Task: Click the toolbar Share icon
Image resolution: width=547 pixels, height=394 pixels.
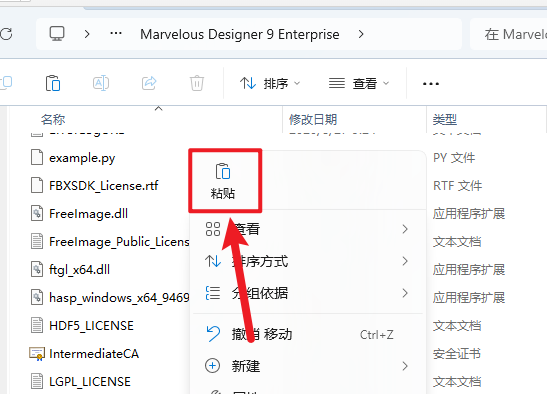Action: [x=149, y=83]
